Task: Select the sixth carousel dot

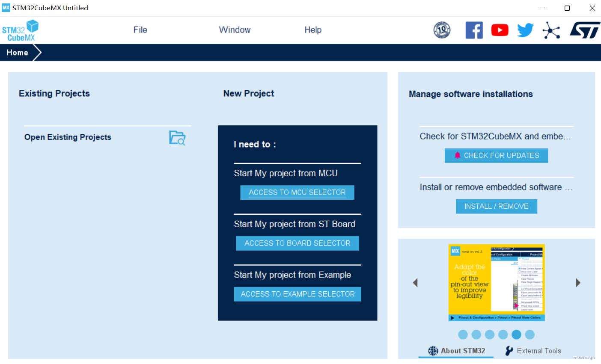Action: (x=530, y=334)
